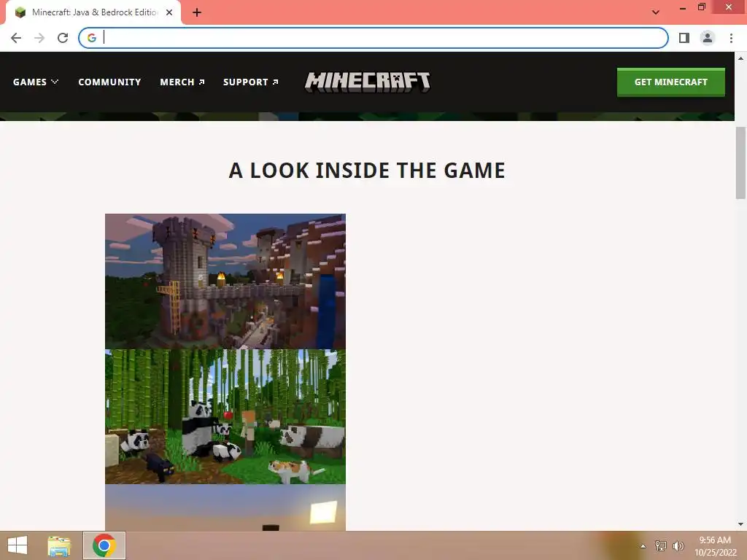Show hidden system tray icons
The image size is (747, 560).
click(x=643, y=546)
